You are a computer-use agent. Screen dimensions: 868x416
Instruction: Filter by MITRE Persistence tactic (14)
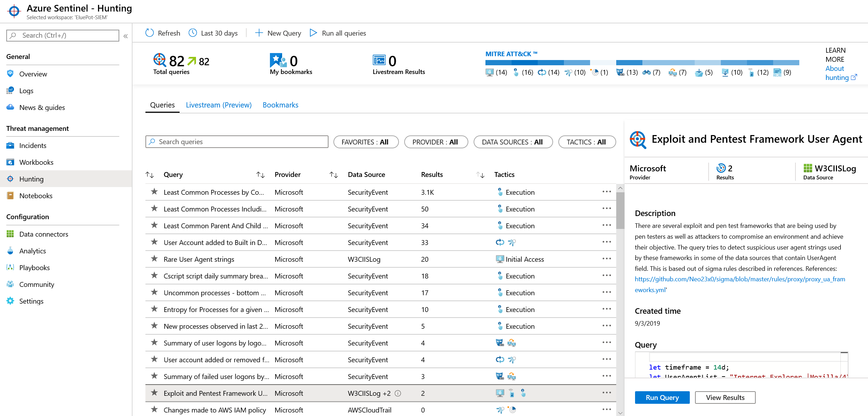tap(549, 72)
